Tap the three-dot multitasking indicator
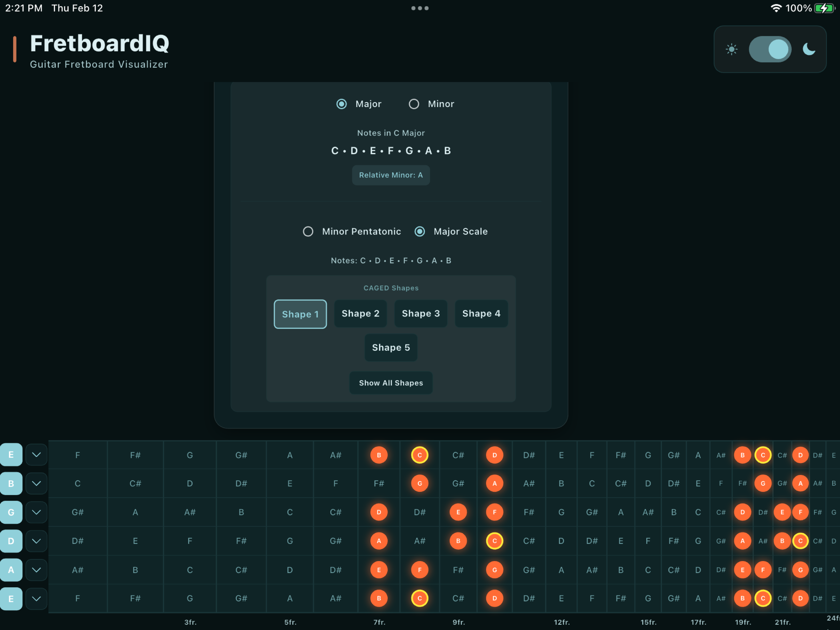The image size is (840, 630). [420, 8]
